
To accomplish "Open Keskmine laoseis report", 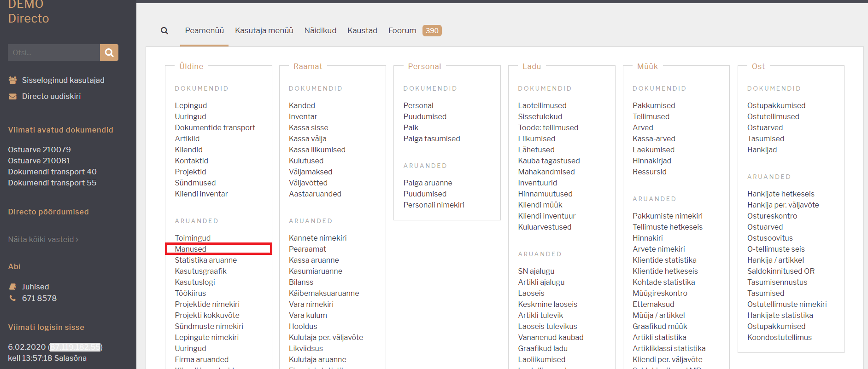I will pos(547,304).
